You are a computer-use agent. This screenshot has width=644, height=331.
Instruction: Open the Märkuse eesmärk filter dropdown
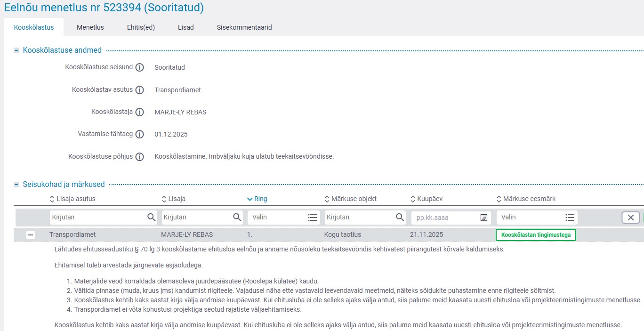(570, 218)
